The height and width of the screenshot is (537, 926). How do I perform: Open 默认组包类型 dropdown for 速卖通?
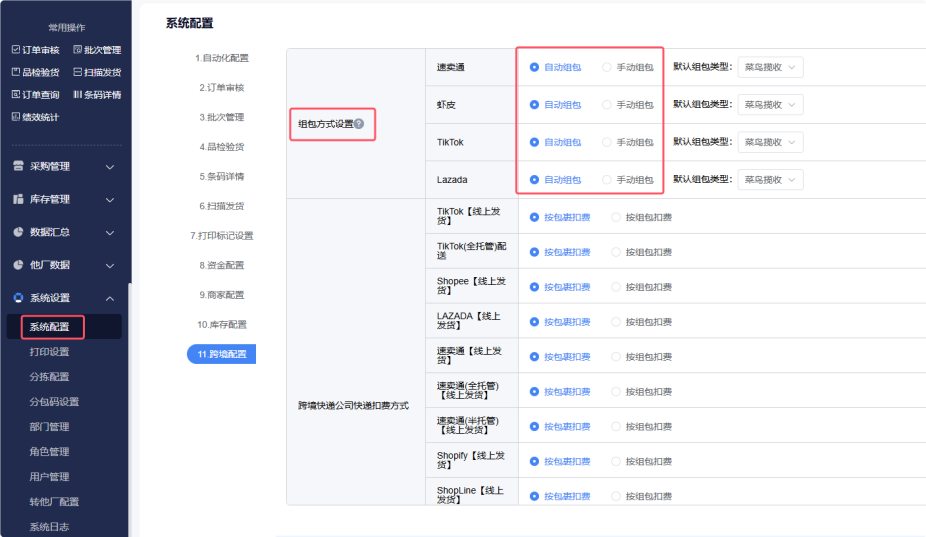click(x=770, y=68)
